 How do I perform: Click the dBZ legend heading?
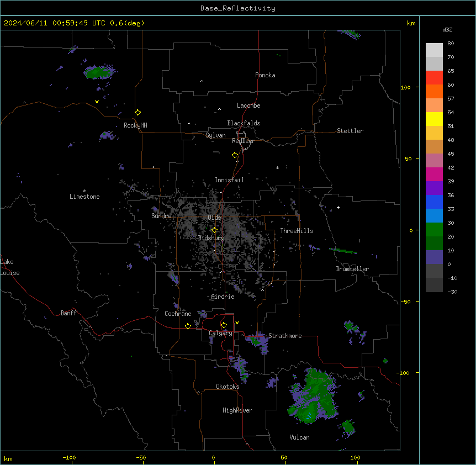447,30
